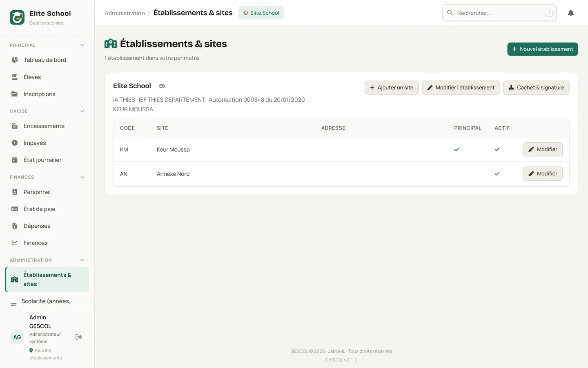Image resolution: width=588 pixels, height=368 pixels.
Task: Open Cachet & signature
Action: (x=537, y=88)
